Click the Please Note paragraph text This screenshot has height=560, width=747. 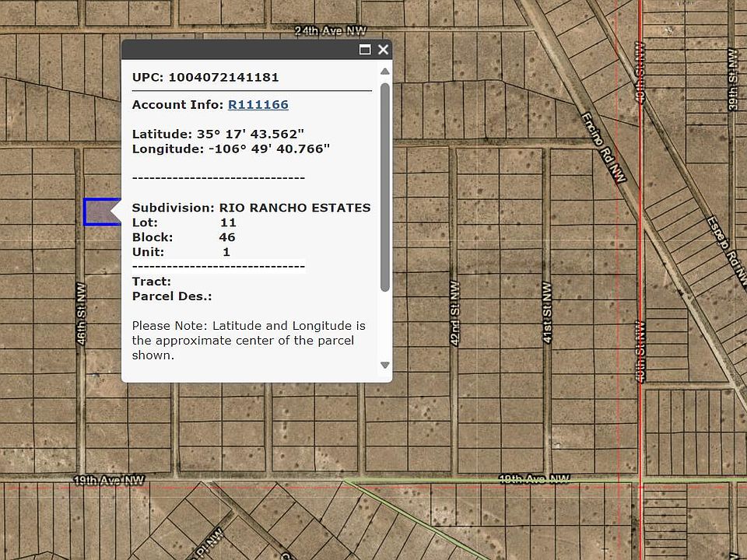[249, 341]
